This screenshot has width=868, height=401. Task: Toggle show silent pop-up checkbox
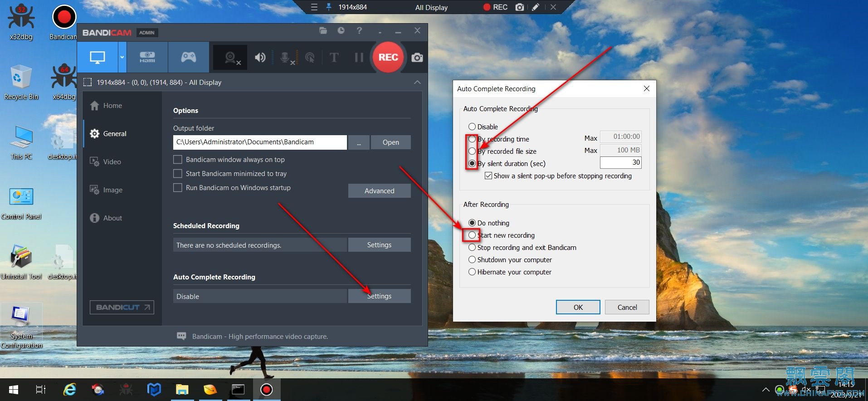488,176
